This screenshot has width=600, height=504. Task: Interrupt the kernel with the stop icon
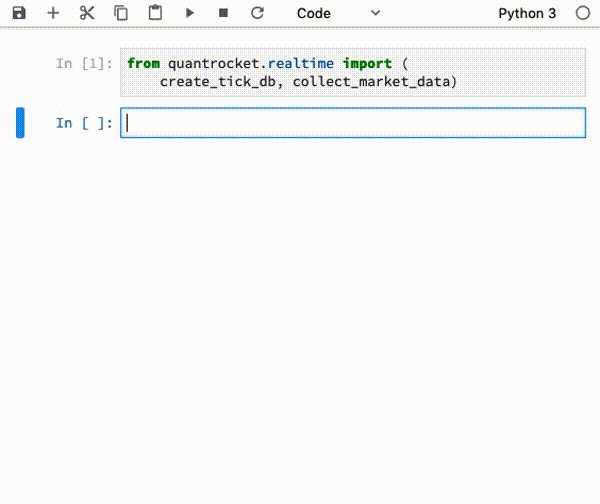click(223, 13)
